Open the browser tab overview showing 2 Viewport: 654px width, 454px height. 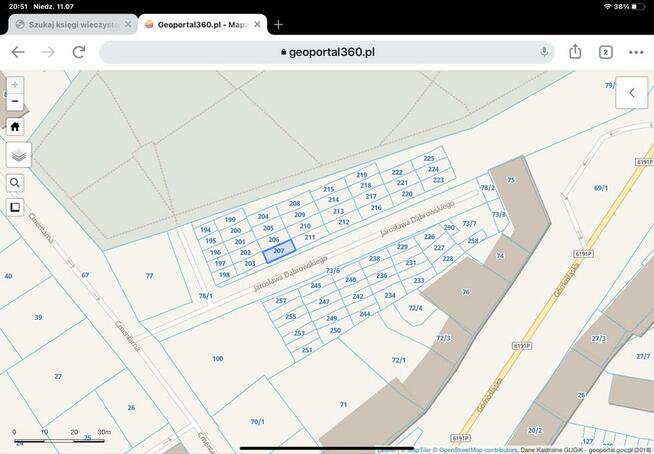606,52
